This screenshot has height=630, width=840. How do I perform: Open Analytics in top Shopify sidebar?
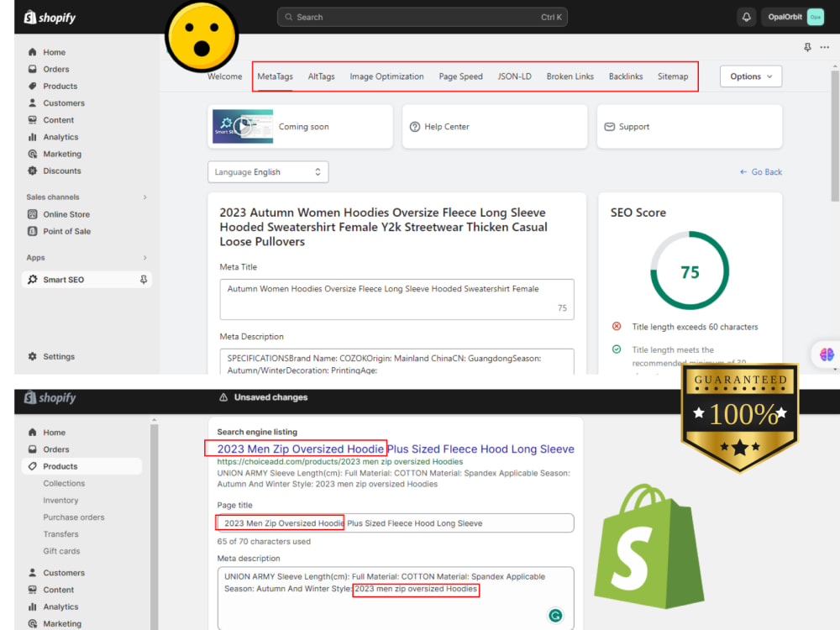pos(60,137)
